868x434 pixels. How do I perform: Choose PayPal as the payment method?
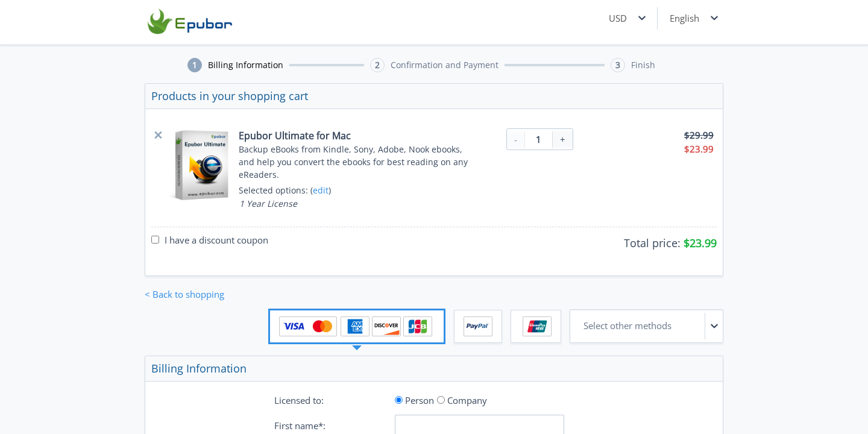477,326
